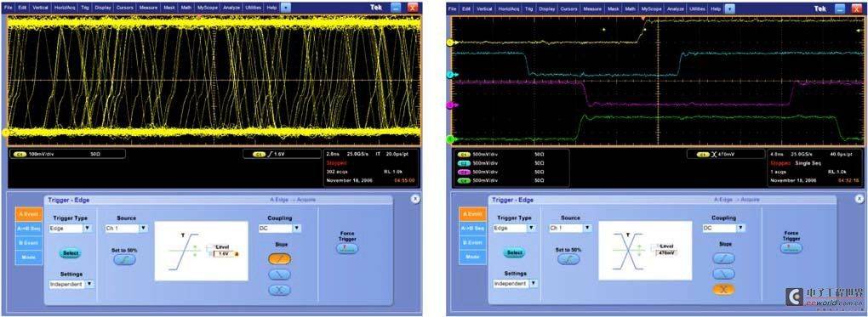Click Force Trigger icon in four-channel window

point(791,249)
